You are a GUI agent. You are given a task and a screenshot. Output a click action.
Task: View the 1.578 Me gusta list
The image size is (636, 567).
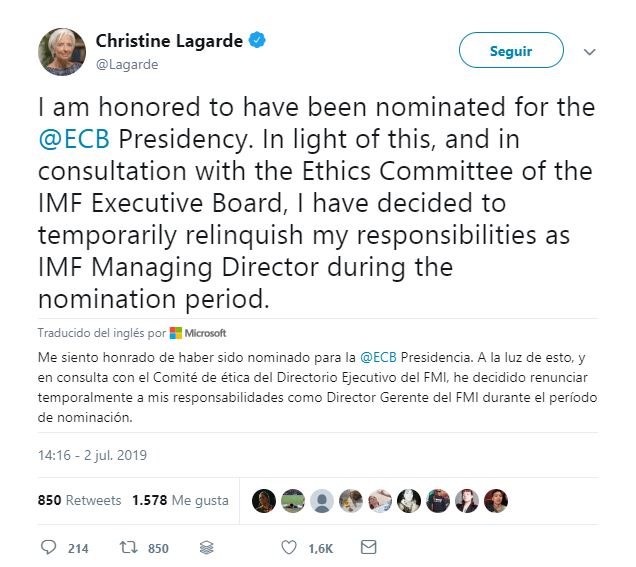point(180,500)
